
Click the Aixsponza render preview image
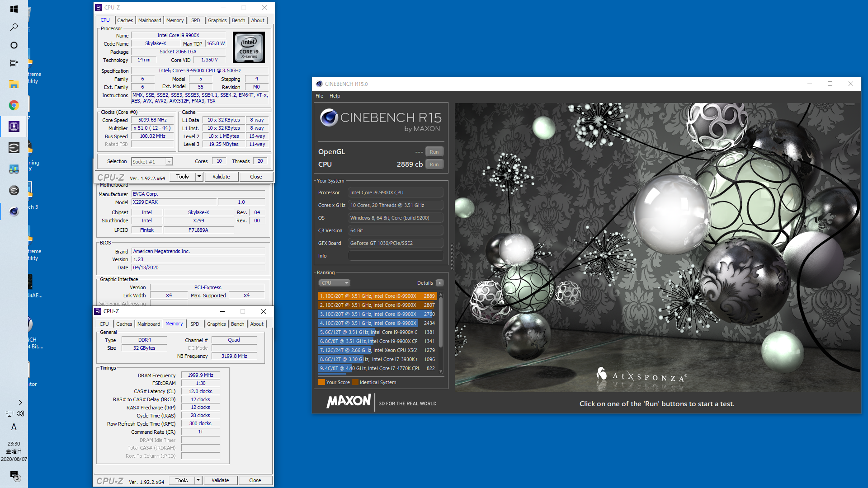658,247
